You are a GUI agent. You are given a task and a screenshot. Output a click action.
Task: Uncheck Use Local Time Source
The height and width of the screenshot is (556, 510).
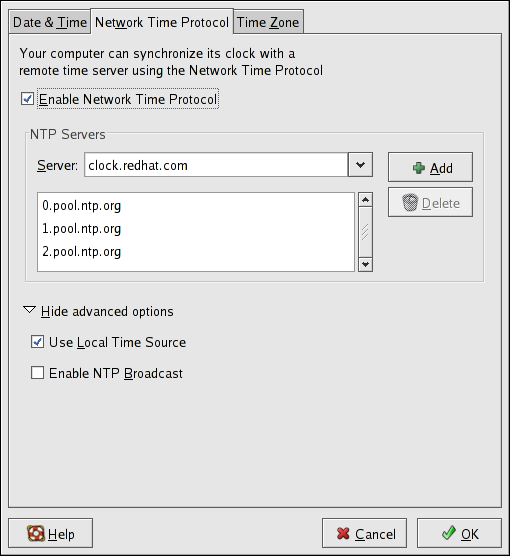[x=37, y=342]
